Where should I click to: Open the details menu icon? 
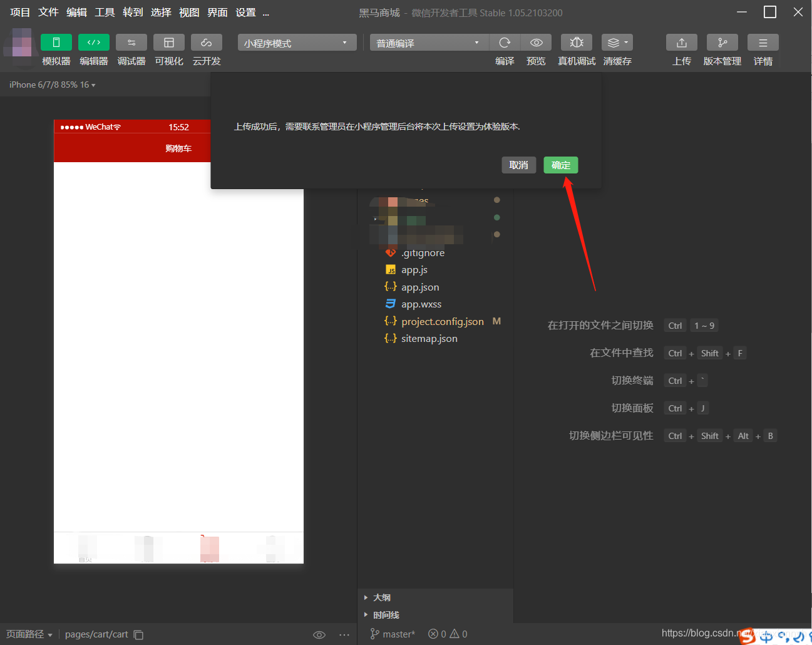pyautogui.click(x=763, y=42)
